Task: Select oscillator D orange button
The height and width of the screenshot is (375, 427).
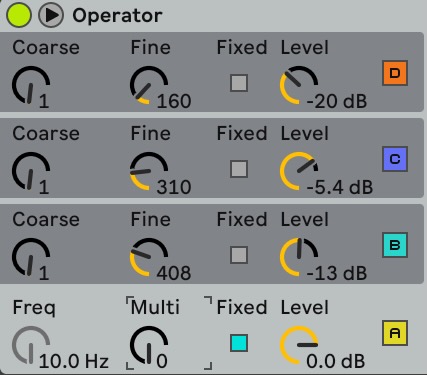Action: pos(395,73)
